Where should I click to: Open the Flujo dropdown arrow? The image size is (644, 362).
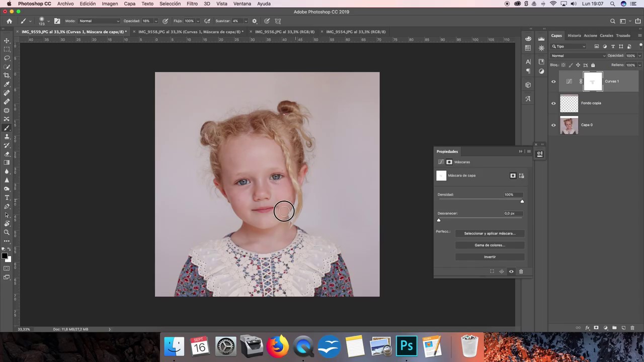[x=198, y=21]
